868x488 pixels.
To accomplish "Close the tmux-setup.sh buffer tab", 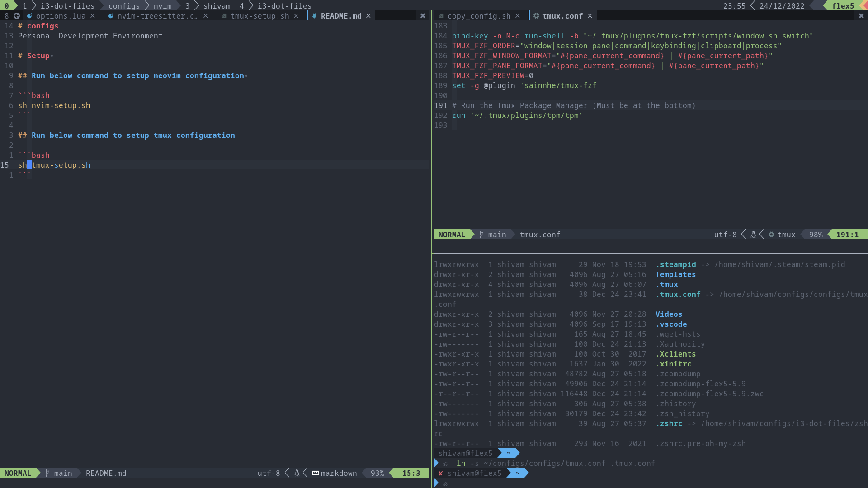I will (x=296, y=16).
